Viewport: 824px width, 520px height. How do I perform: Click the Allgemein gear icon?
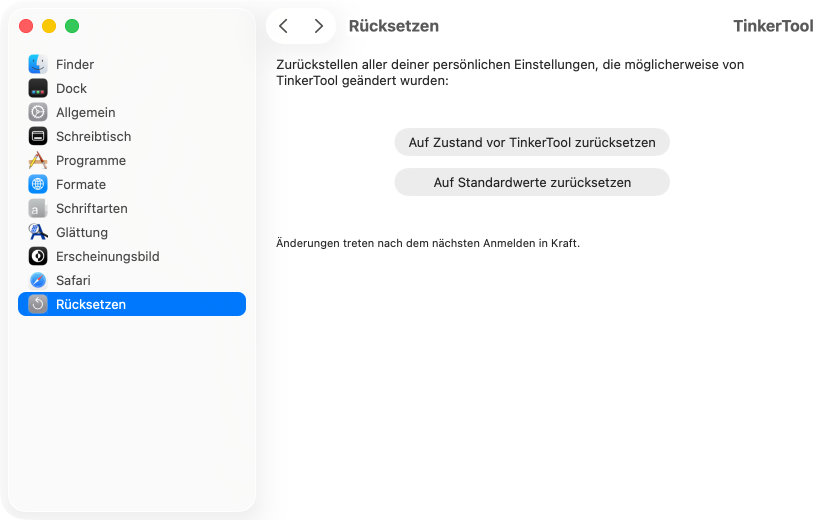coord(38,112)
